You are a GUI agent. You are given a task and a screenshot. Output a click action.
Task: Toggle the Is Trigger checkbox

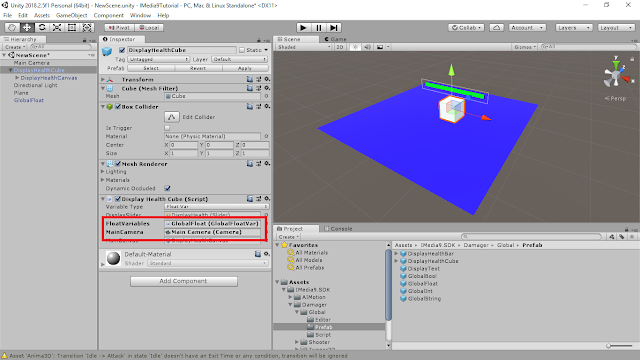pyautogui.click(x=167, y=128)
